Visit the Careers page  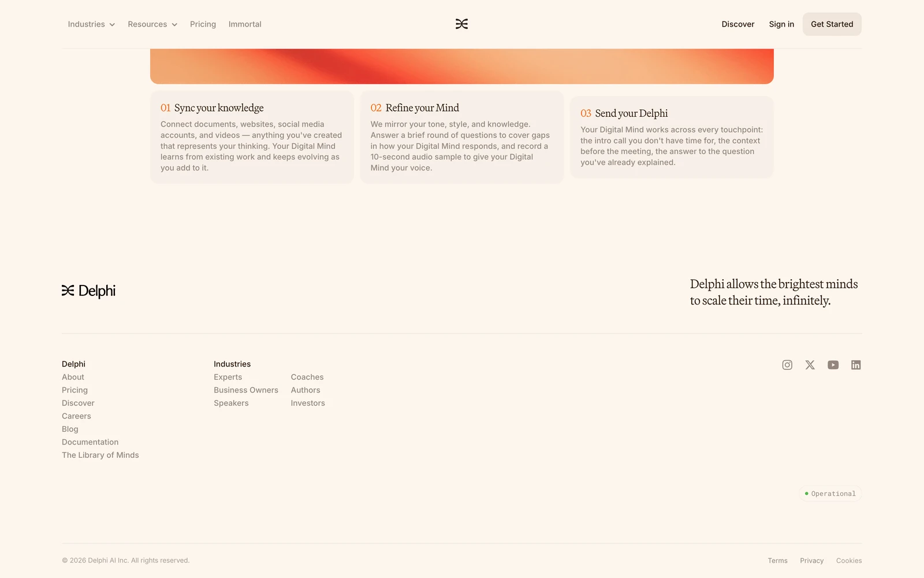click(76, 416)
